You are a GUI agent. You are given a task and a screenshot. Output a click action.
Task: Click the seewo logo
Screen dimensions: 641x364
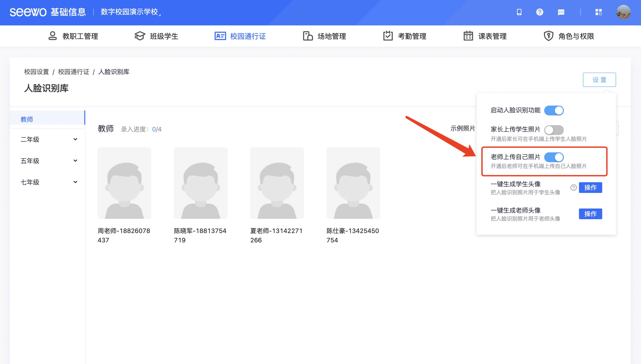28,12
